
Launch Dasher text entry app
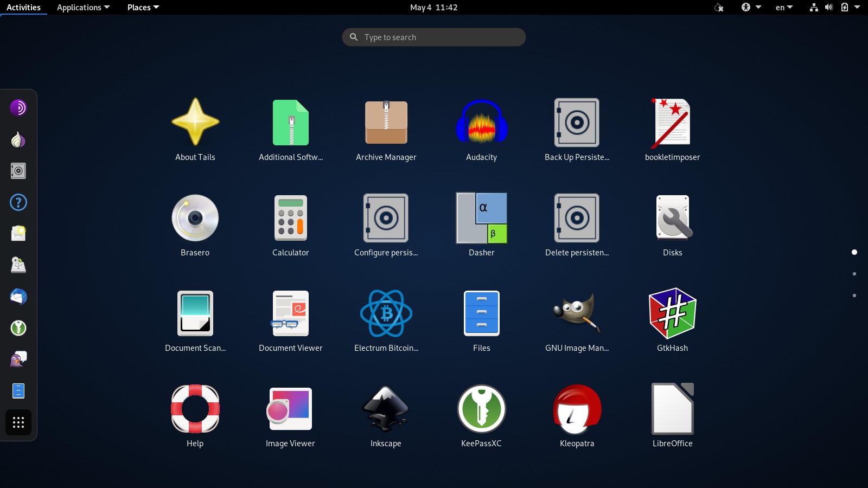pyautogui.click(x=482, y=226)
